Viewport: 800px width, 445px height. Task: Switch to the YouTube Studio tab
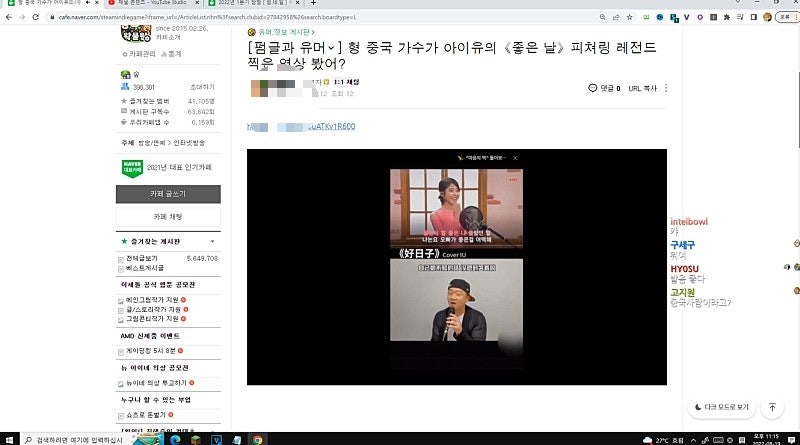pyautogui.click(x=152, y=3)
